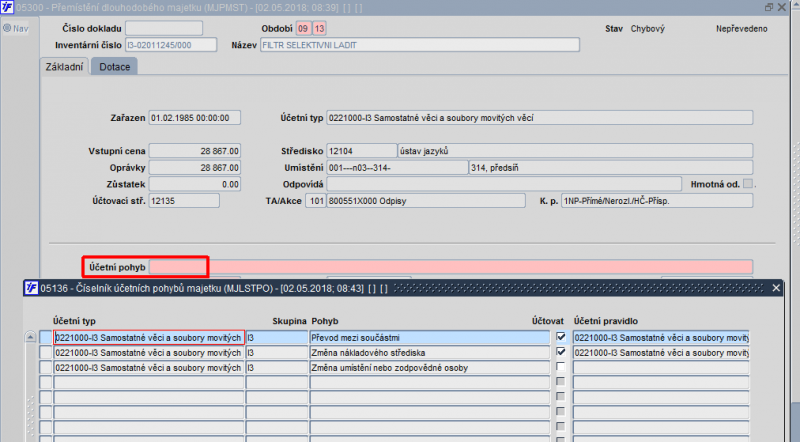Click the pink Účetní pohyb input field
800x442 pixels.
(451, 267)
